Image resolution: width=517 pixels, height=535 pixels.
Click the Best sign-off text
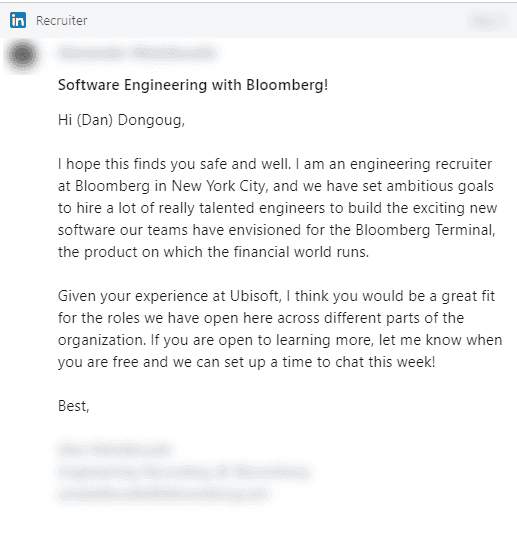[x=73, y=406]
